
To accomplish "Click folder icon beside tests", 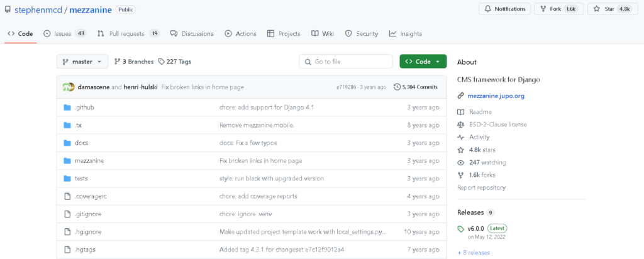I will (x=67, y=179).
